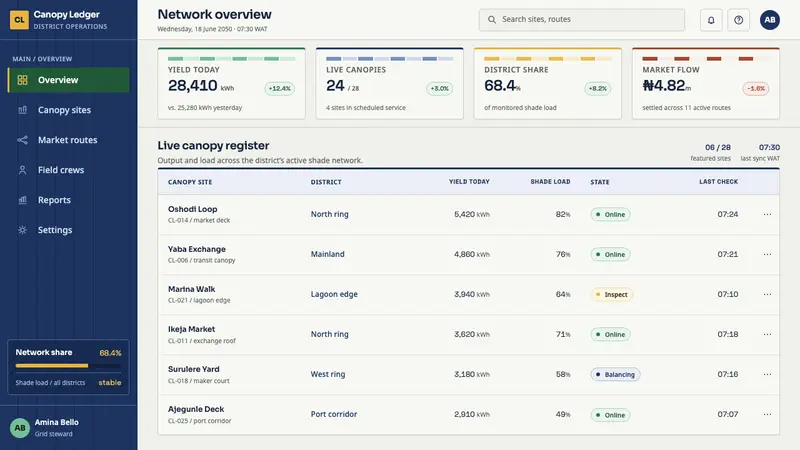800x450 pixels.
Task: Click the Lagoon edge district cell
Action: point(334,294)
